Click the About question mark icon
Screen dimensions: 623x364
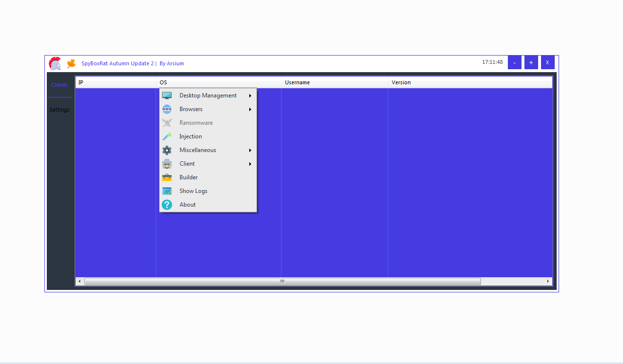167,205
